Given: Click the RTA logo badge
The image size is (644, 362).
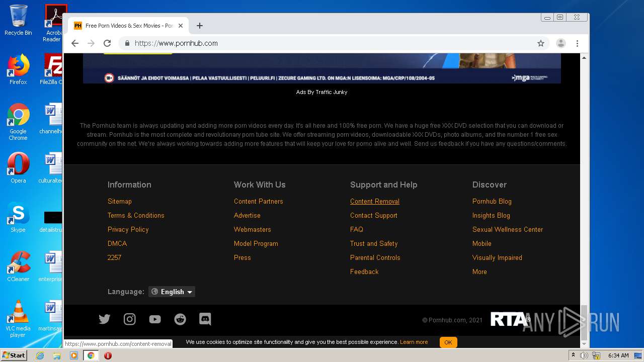Looking at the screenshot, I should [510, 320].
